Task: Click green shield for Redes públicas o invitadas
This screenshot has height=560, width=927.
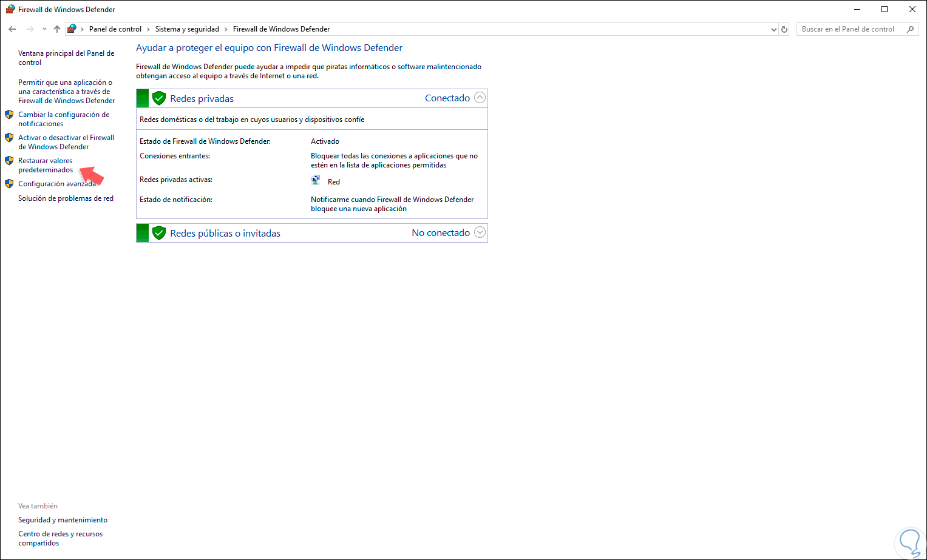Action: point(159,233)
